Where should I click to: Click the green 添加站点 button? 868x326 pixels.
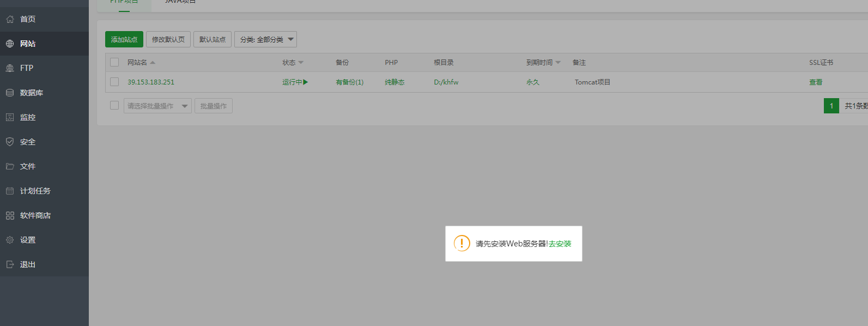[124, 39]
